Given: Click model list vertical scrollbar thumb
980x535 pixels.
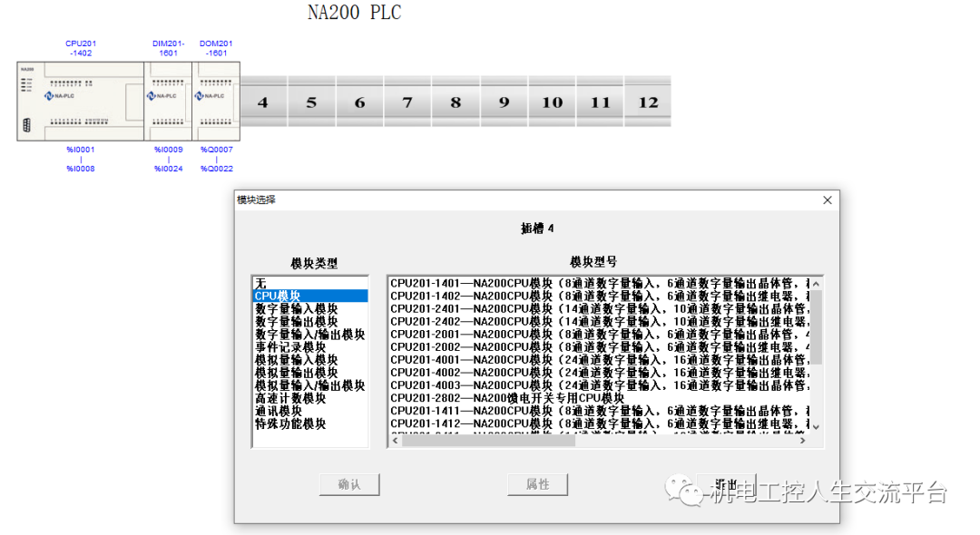Looking at the screenshot, I should pyautogui.click(x=816, y=327).
